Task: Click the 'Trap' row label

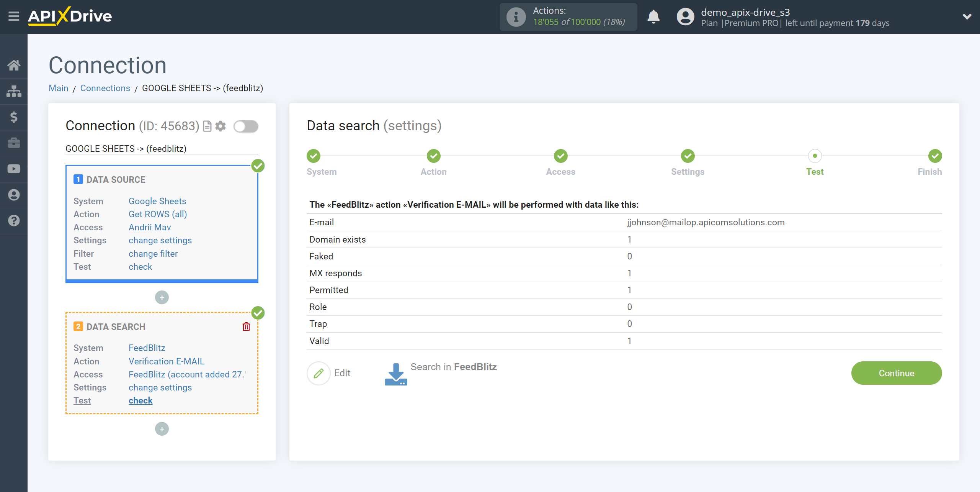Action: coord(318,324)
